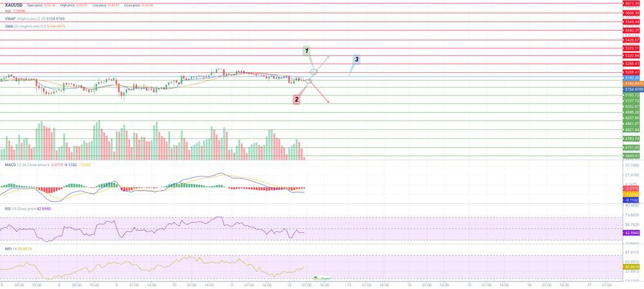644x289 pixels.
Task: Click the red MACD -2.0770 value tag
Action: click(x=631, y=188)
